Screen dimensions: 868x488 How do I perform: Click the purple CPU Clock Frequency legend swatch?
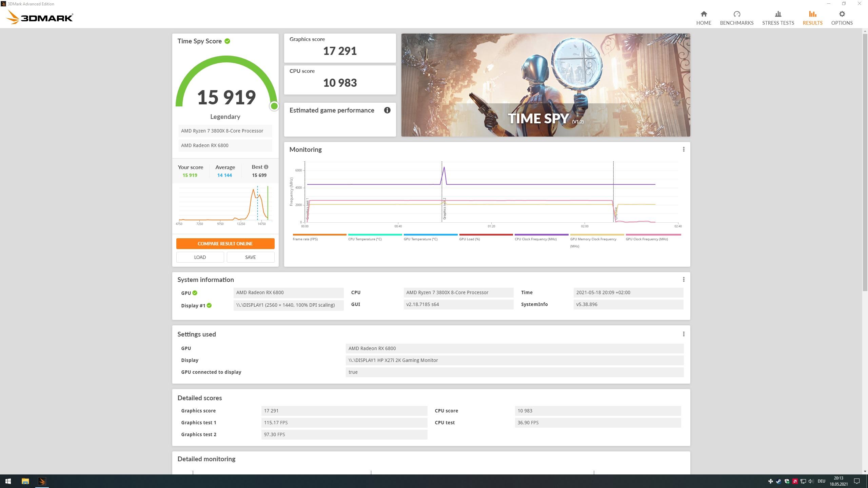[541, 235]
